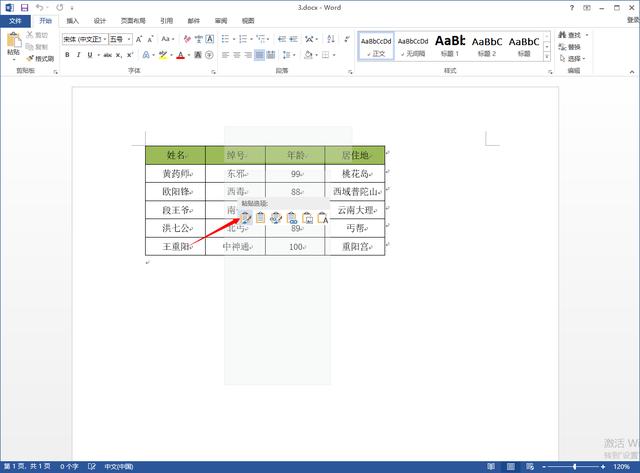
Task: Open the 文件 (File) menu tab
Action: (15, 20)
